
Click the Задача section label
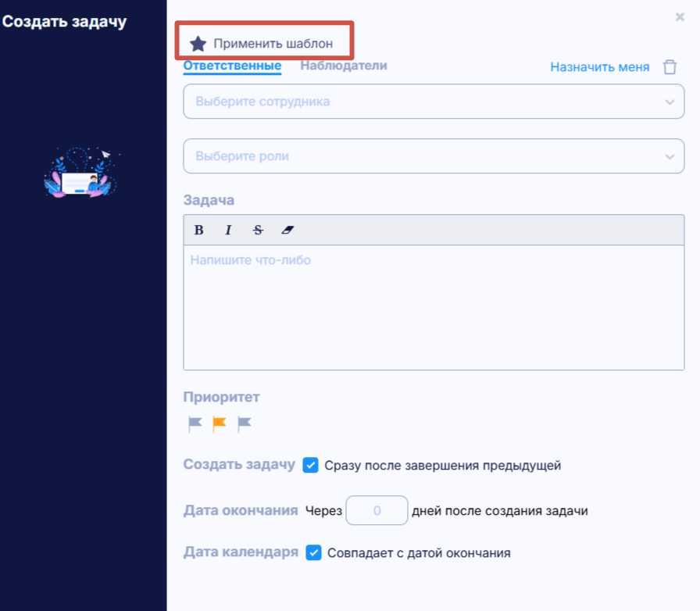click(x=209, y=200)
